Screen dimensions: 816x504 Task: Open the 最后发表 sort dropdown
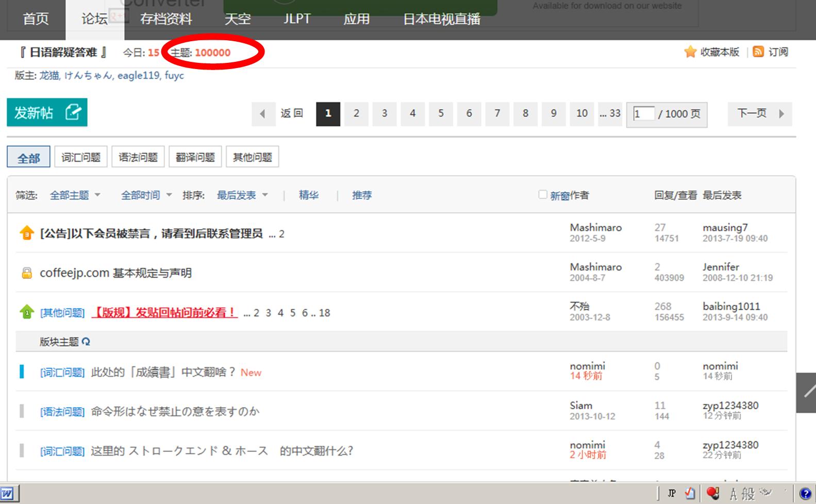click(x=242, y=195)
